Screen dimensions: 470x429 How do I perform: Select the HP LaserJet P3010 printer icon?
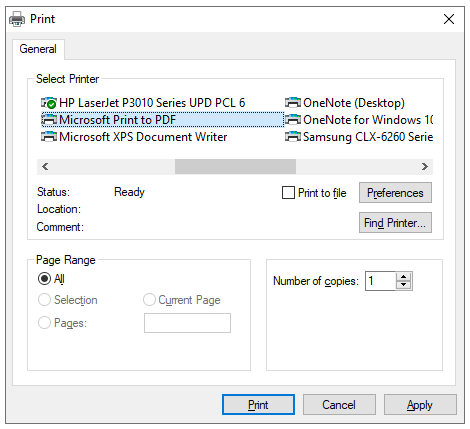click(x=49, y=103)
